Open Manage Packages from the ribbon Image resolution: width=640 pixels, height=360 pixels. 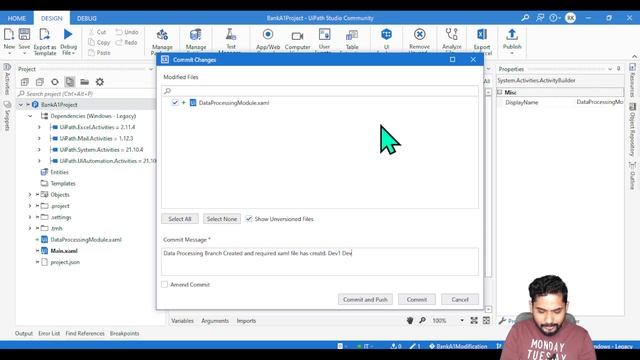pos(162,36)
